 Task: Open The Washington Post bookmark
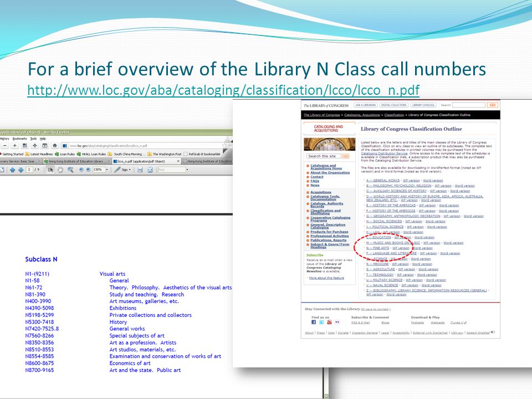click(165, 154)
